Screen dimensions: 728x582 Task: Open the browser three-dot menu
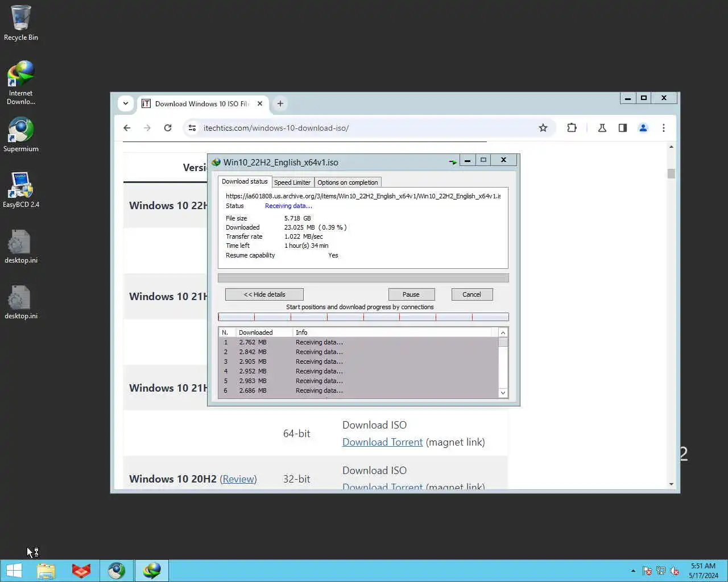tap(664, 128)
